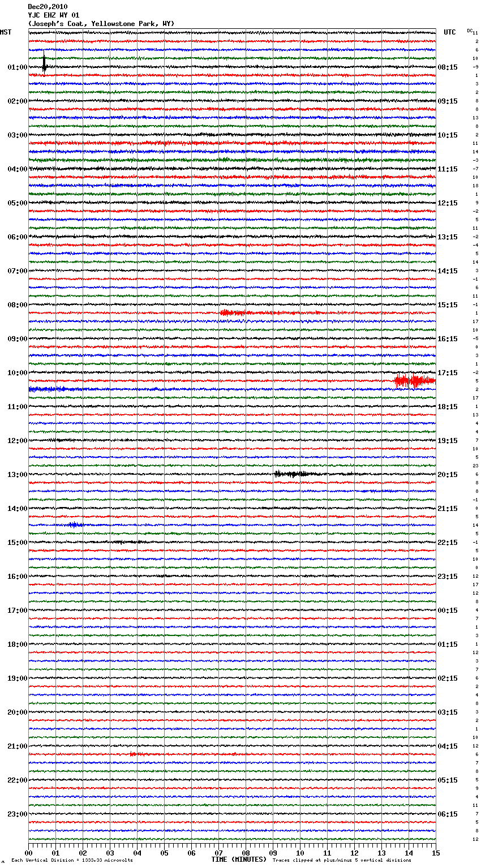Image resolution: width=481 pixels, height=868 pixels.
Task: Click the 10:15 UTC time label
Action: click(x=448, y=135)
